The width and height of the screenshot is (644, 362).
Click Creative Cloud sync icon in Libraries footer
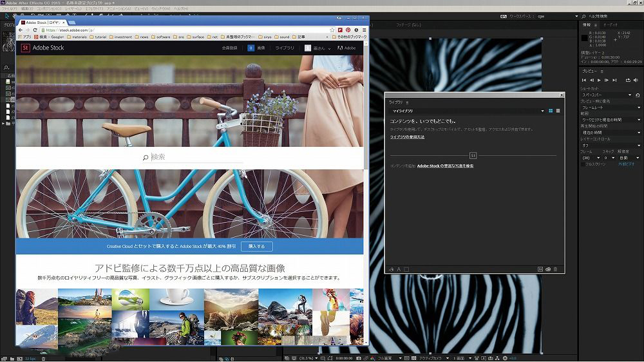548,269
